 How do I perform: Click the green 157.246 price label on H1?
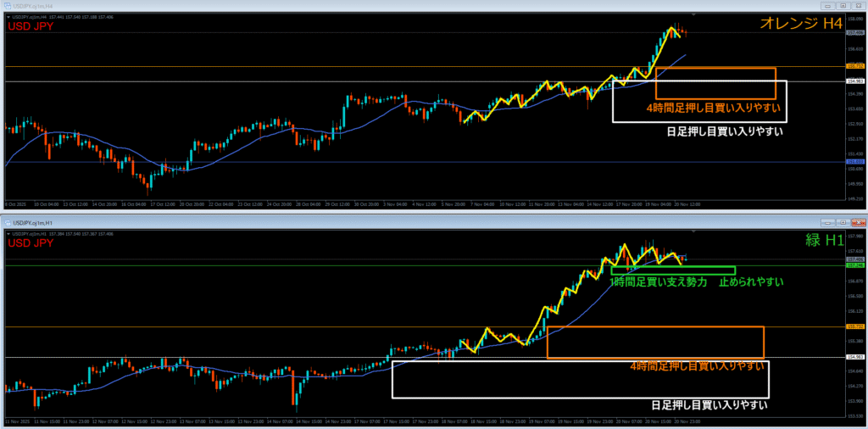[x=855, y=265]
